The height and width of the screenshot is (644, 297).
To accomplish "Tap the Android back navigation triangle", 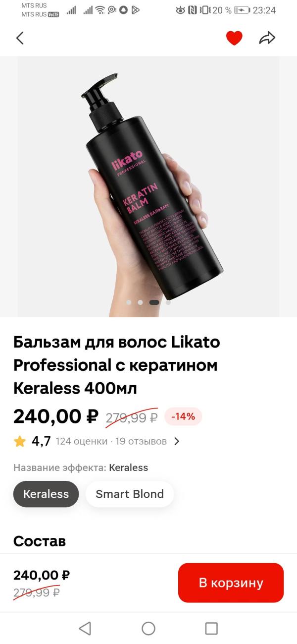I will [x=85, y=629].
